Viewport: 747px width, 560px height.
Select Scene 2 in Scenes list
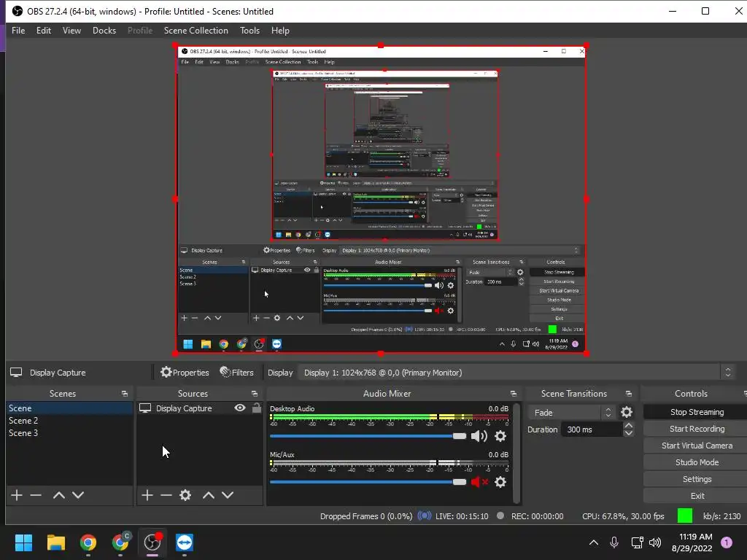tap(69, 421)
